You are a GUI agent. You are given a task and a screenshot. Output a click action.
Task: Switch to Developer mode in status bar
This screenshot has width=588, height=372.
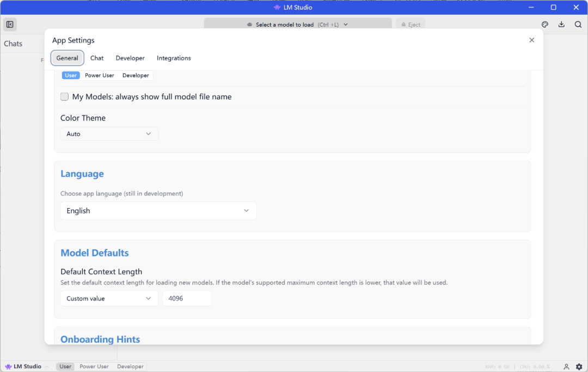pos(130,367)
